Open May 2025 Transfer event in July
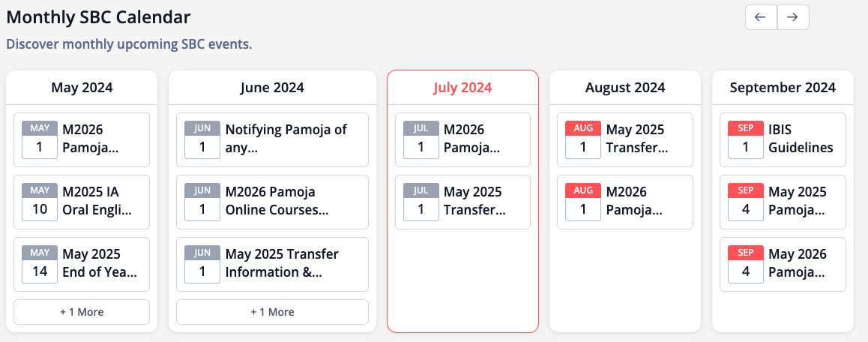 pos(474,202)
